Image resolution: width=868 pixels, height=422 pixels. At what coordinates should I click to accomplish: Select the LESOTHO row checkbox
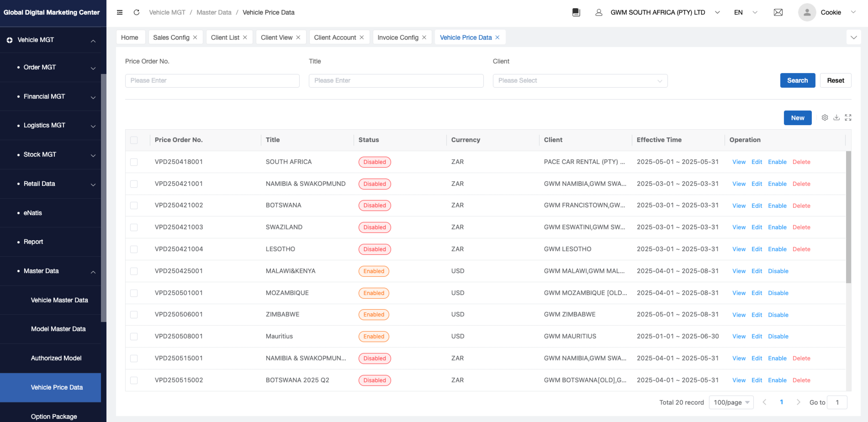click(134, 249)
